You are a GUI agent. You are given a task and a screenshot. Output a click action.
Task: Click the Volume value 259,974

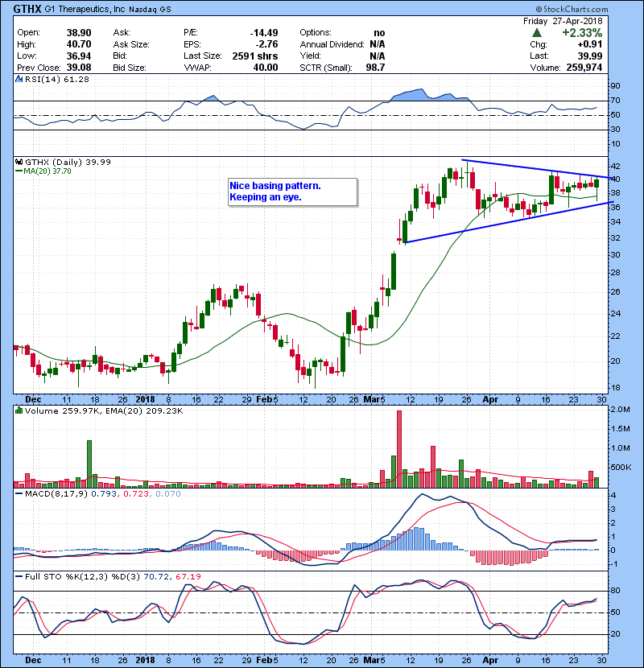584,68
